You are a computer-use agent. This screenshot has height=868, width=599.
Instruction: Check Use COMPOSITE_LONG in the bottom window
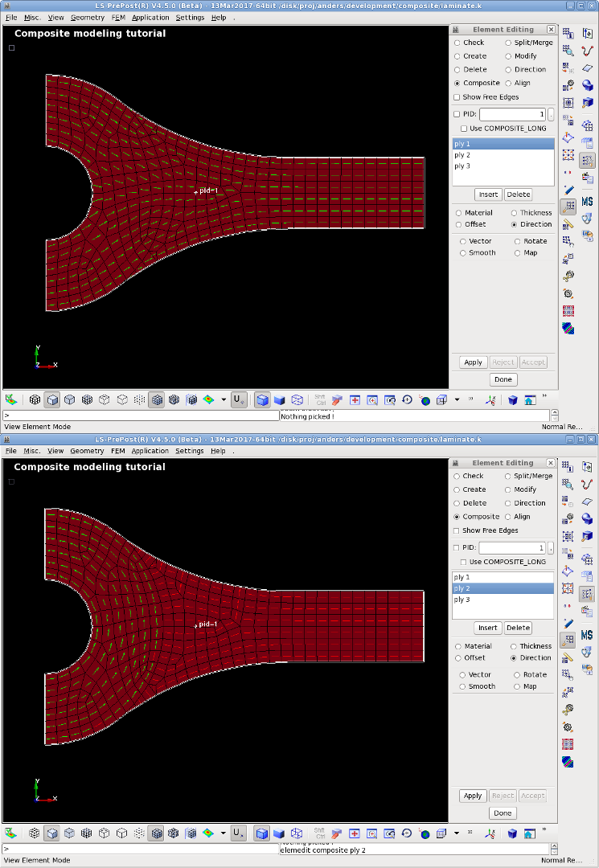click(x=464, y=562)
